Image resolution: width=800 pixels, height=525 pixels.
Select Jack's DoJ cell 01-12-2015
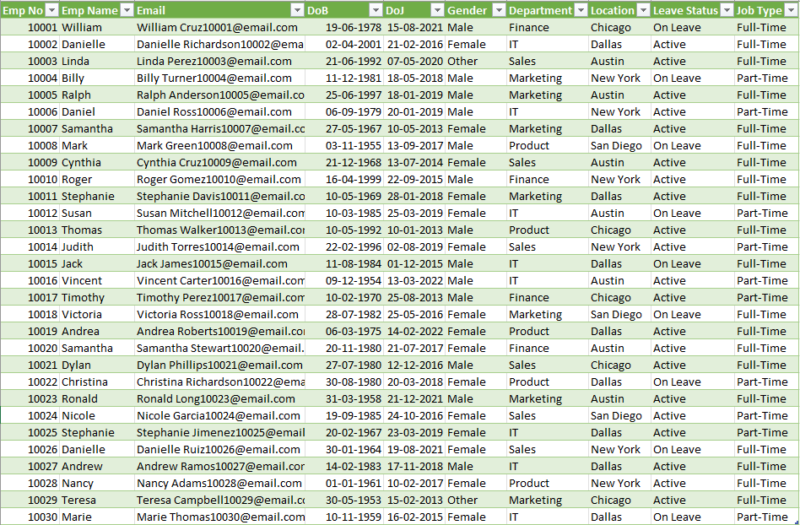(414, 264)
